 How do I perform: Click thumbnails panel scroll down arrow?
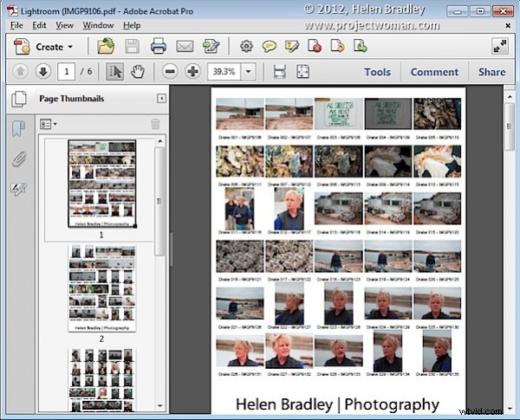[x=160, y=405]
